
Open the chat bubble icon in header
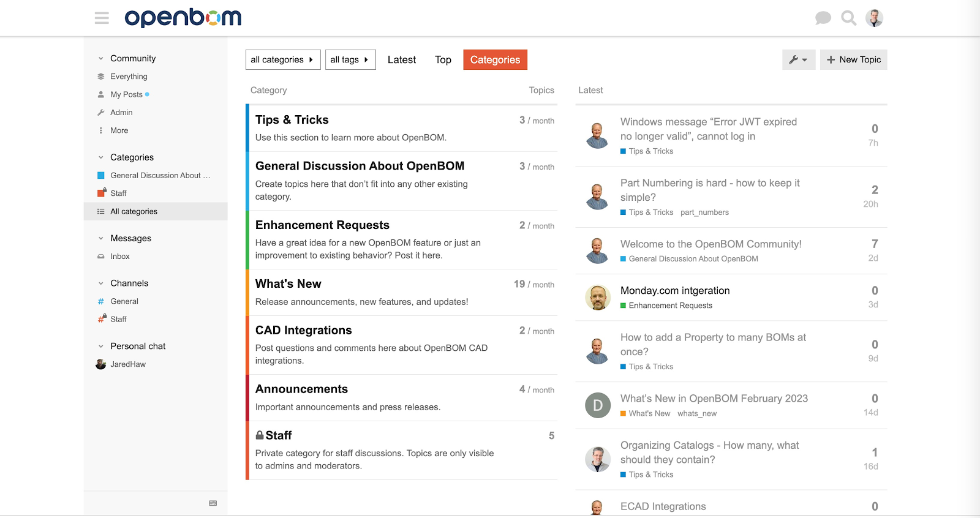click(823, 18)
